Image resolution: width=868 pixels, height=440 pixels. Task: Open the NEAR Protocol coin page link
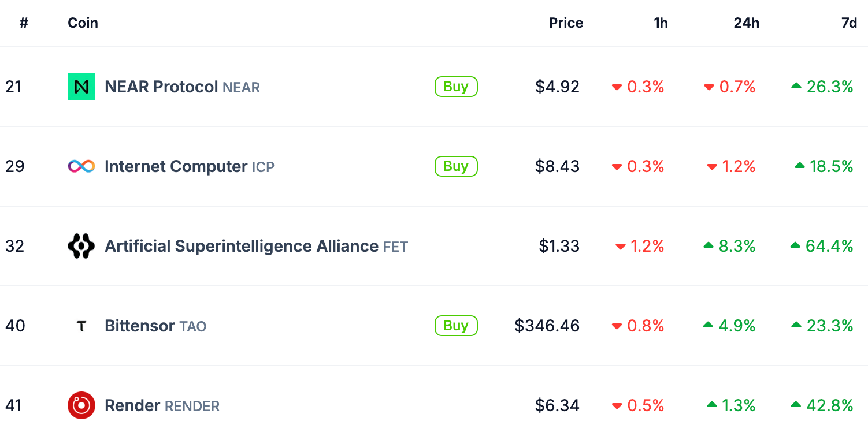point(161,87)
